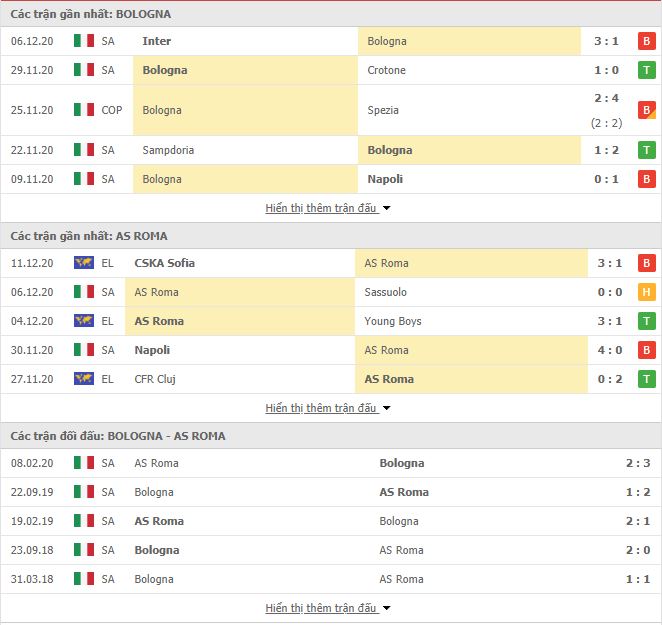This screenshot has height=625, width=662.
Task: Click the Inter team name link
Action: (157, 41)
